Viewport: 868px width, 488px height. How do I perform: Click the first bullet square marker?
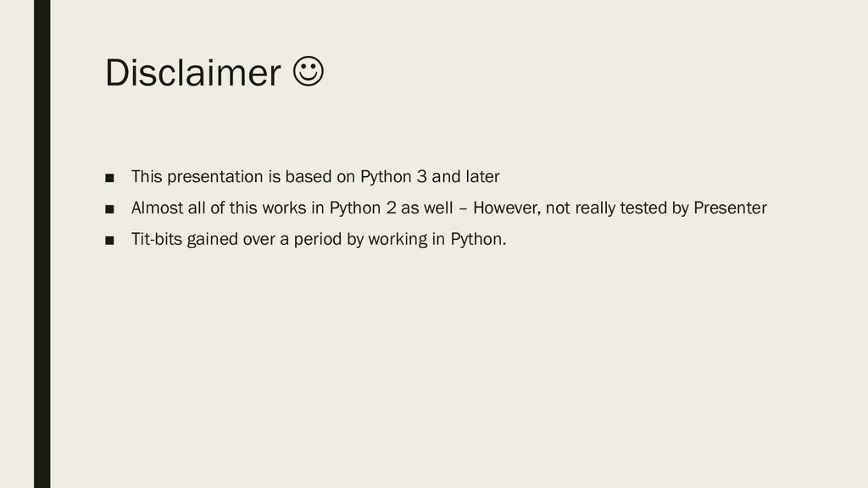[x=109, y=178]
